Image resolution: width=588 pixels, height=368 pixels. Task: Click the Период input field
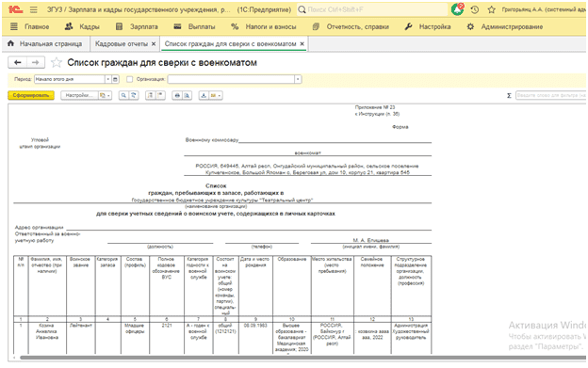(x=70, y=79)
